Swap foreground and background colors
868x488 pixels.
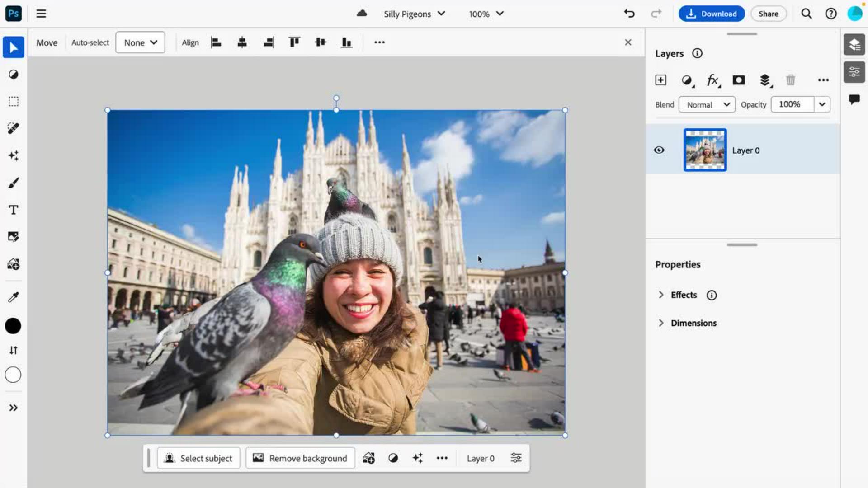click(14, 350)
